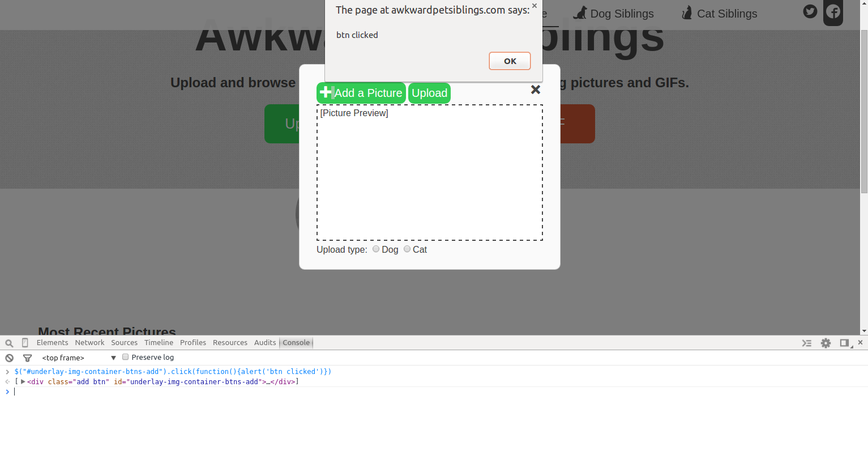Click the Add a Picture button
This screenshot has width=868, height=459.
click(x=361, y=93)
